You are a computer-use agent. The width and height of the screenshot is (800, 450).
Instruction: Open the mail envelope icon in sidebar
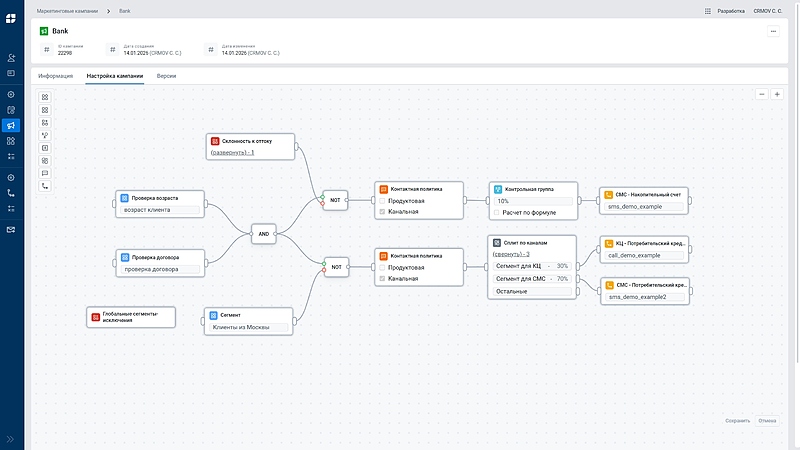(11, 229)
